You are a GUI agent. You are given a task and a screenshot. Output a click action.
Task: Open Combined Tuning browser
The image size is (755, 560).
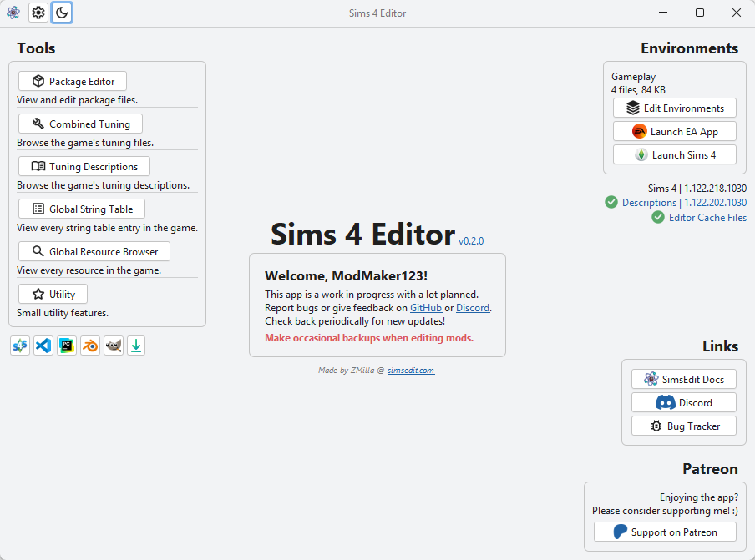coord(80,124)
